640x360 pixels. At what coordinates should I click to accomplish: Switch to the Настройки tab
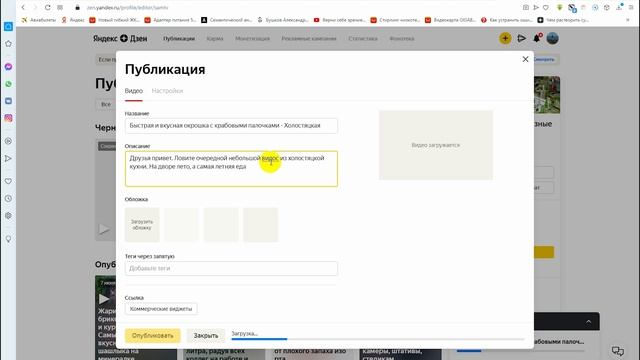click(x=167, y=91)
